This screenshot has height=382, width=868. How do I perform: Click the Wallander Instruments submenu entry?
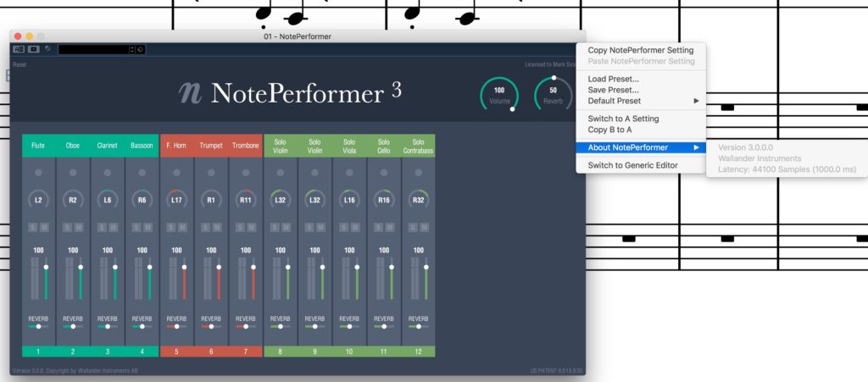[759, 158]
